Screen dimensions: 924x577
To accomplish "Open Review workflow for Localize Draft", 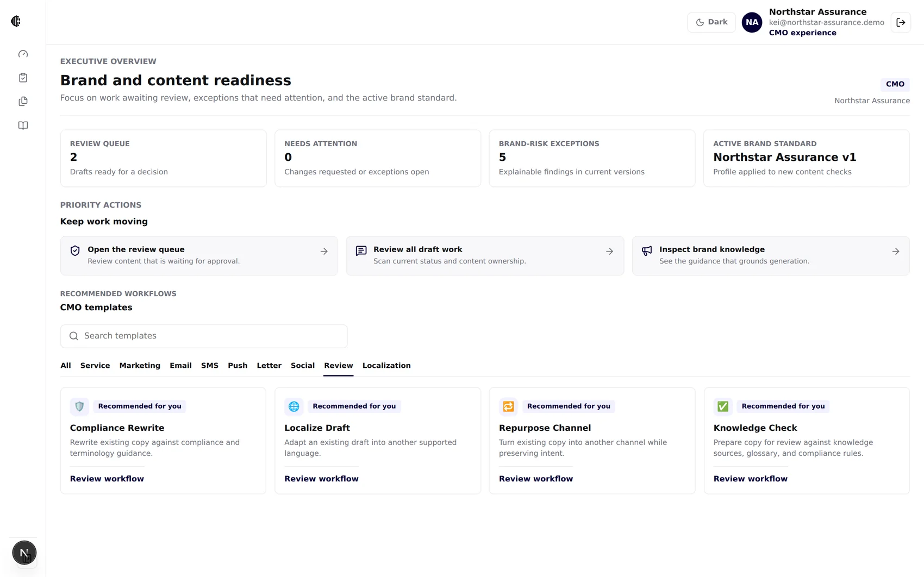I will coord(322,479).
